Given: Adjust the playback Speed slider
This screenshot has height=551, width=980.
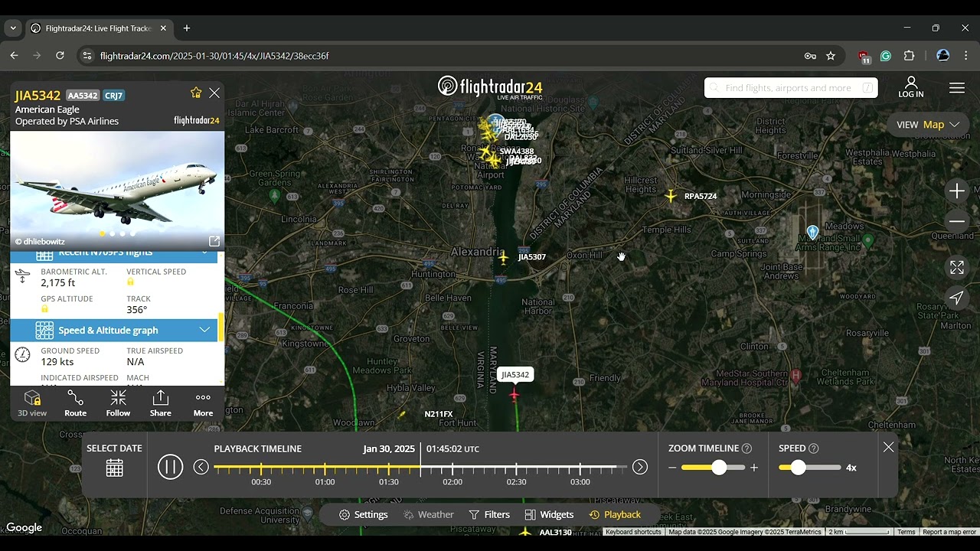Looking at the screenshot, I should click(x=798, y=467).
